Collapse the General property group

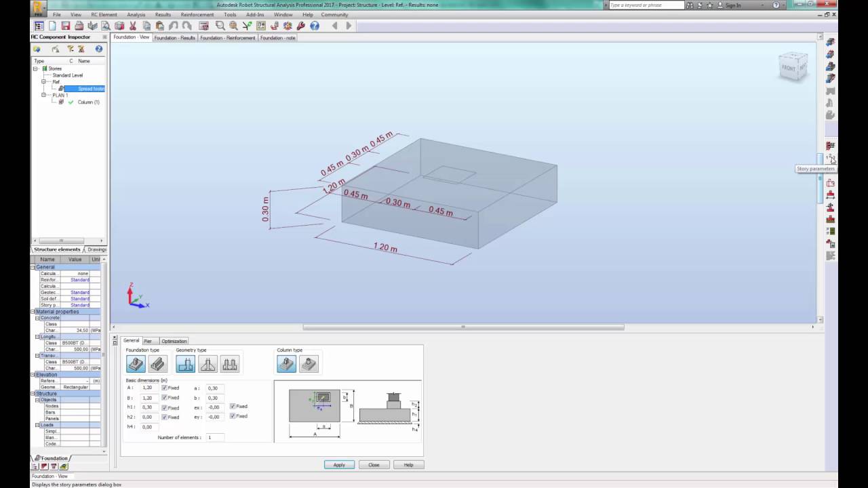pos(33,267)
